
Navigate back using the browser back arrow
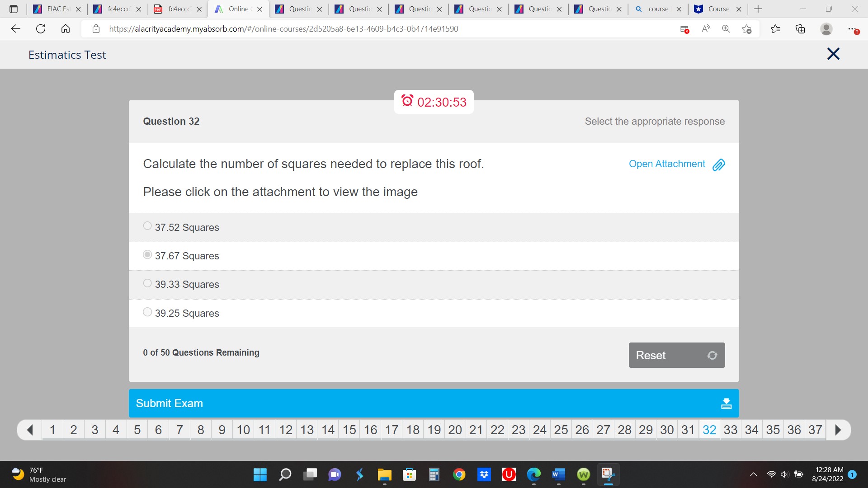16,28
